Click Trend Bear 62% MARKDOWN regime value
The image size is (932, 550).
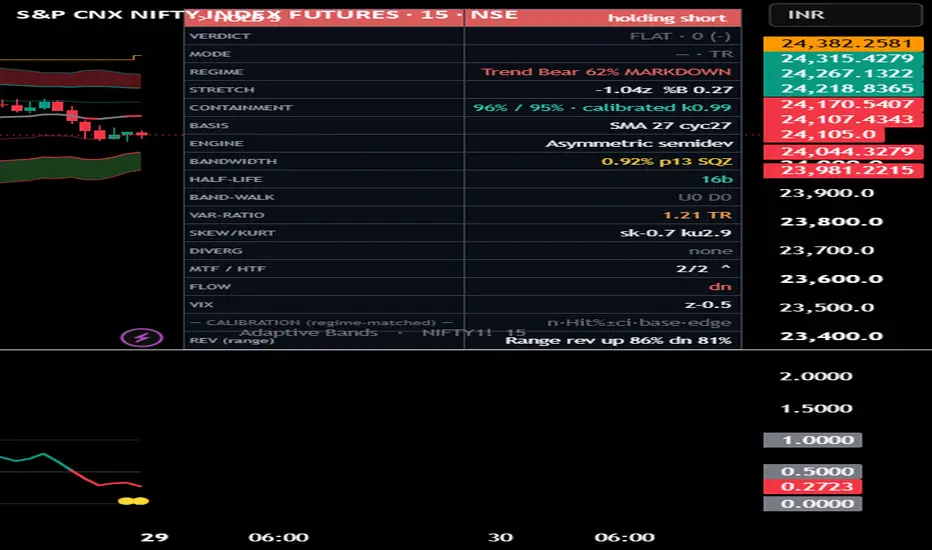[x=606, y=72]
